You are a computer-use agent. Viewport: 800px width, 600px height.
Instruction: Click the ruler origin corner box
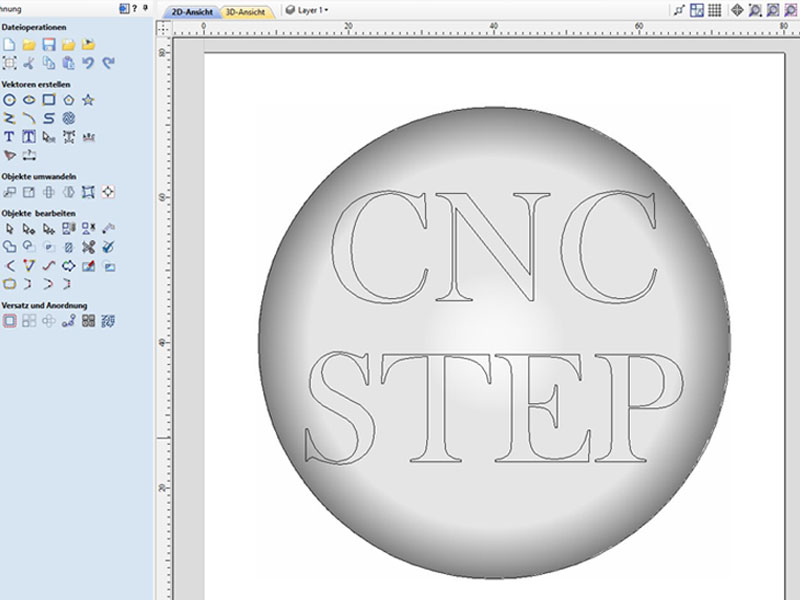[x=163, y=29]
